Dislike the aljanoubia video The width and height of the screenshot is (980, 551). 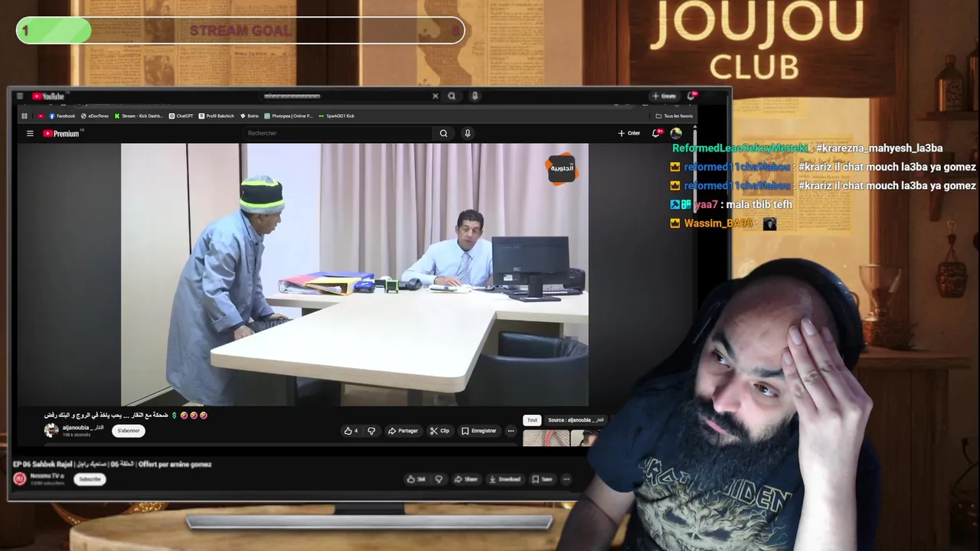371,431
